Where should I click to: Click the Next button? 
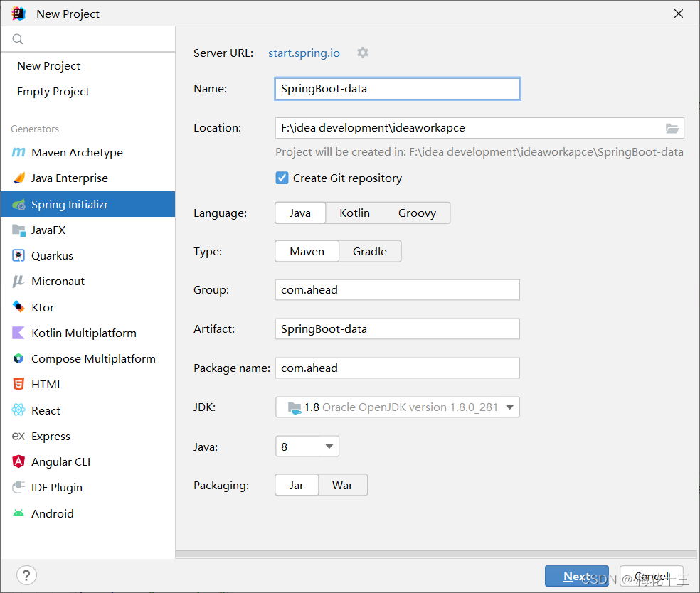[576, 576]
